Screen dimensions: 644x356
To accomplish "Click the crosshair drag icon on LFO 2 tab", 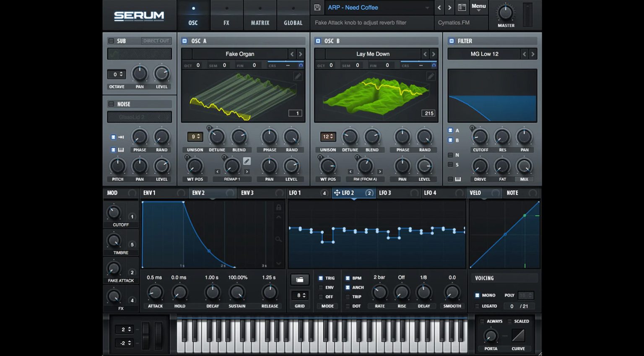I will (x=337, y=193).
